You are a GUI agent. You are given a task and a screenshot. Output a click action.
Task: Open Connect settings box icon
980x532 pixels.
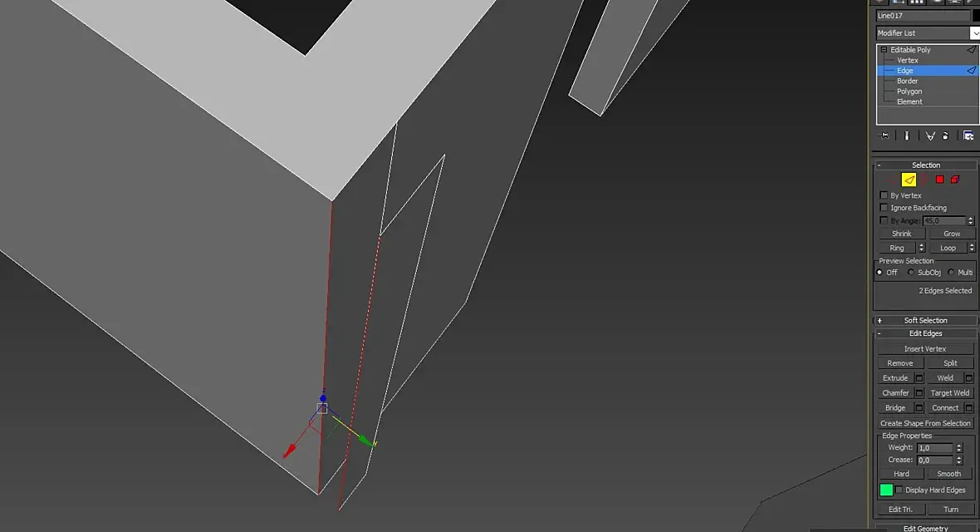pos(968,408)
